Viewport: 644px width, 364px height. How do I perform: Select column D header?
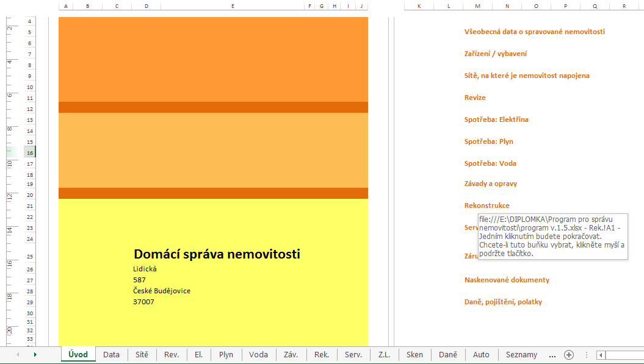click(147, 6)
